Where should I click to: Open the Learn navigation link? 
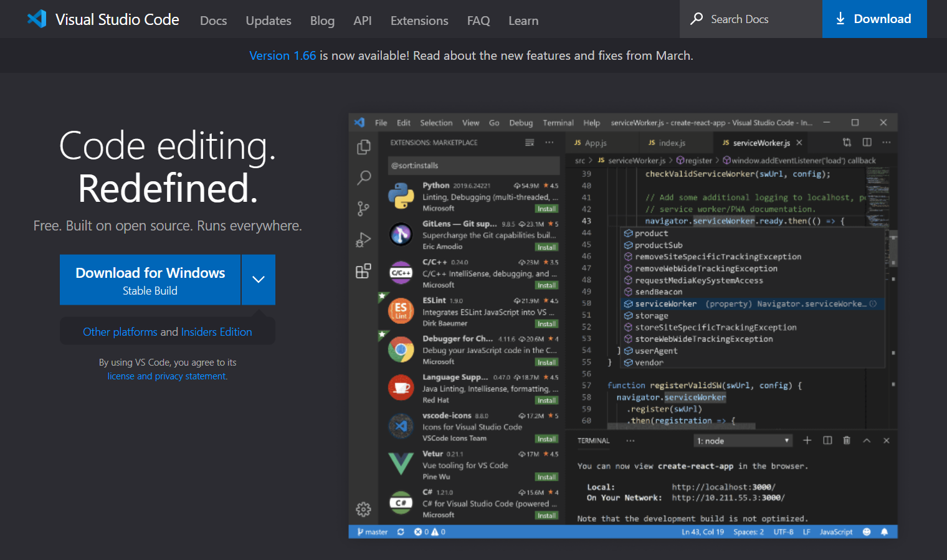523,21
